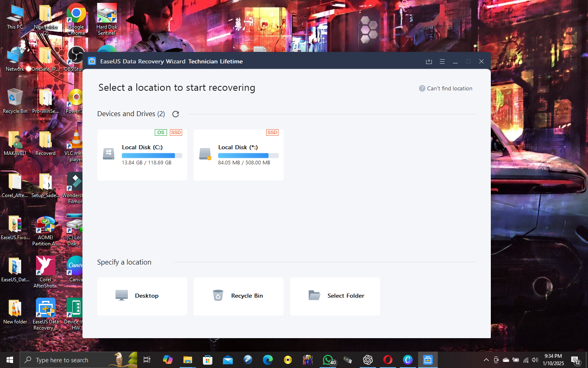This screenshot has width=588, height=368.
Task: Select the Local Disk (*:) drive card
Action: [x=238, y=155]
